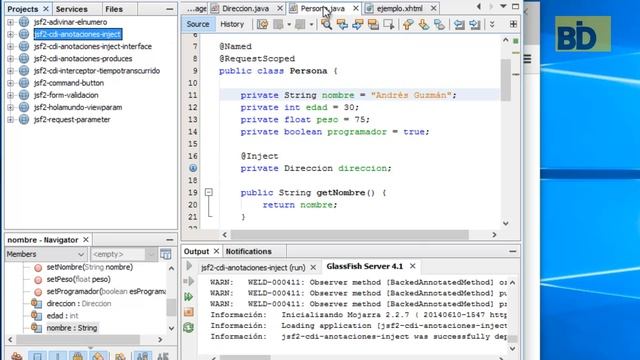
Task: Select the GlassFish Server 4.1 tab
Action: pyautogui.click(x=364, y=267)
